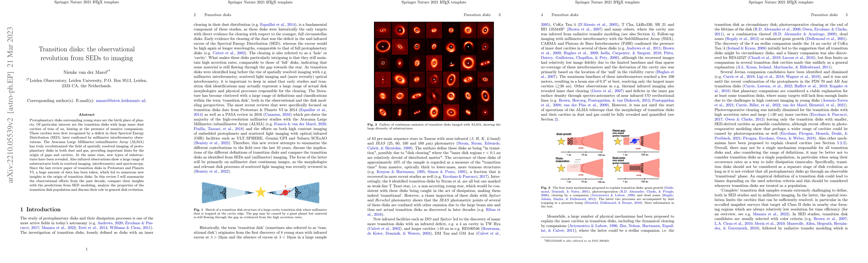This screenshot has height=263, width=868.
Task: Click the paper title beginning 'Transition disks: the observational'
Action: tap(87, 53)
